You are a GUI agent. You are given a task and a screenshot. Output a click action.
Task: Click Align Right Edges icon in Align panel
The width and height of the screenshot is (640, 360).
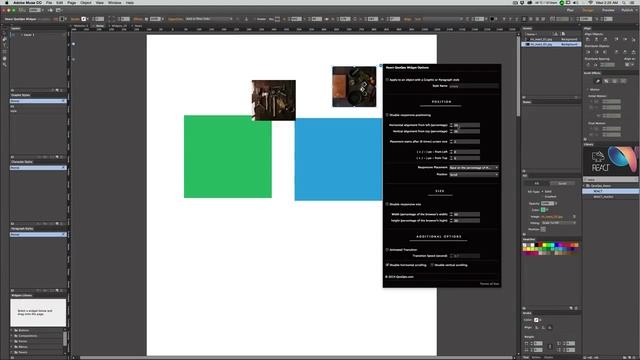(605, 39)
